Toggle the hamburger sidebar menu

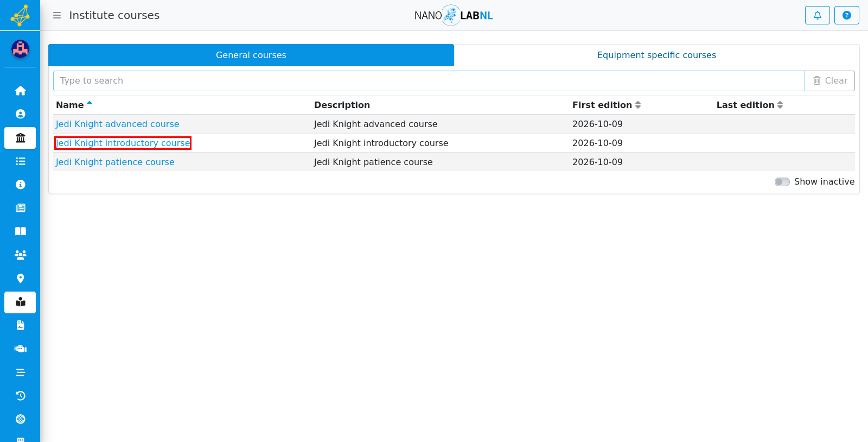click(x=57, y=15)
